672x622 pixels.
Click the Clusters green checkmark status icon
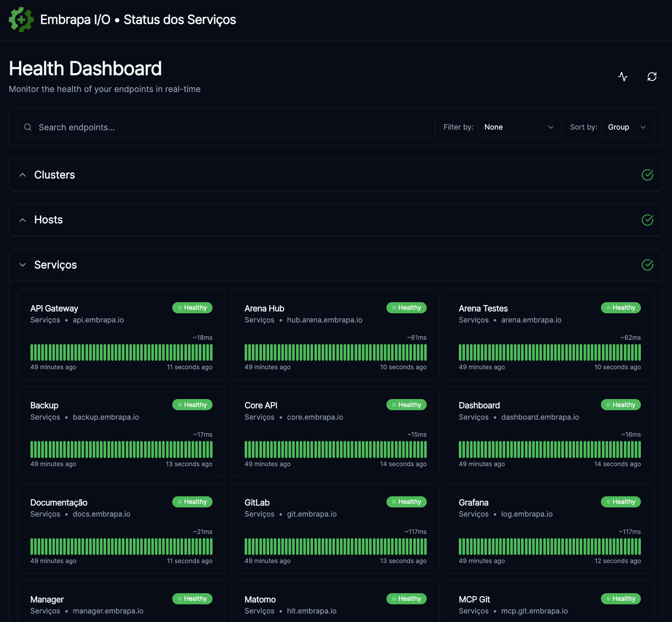coord(647,175)
